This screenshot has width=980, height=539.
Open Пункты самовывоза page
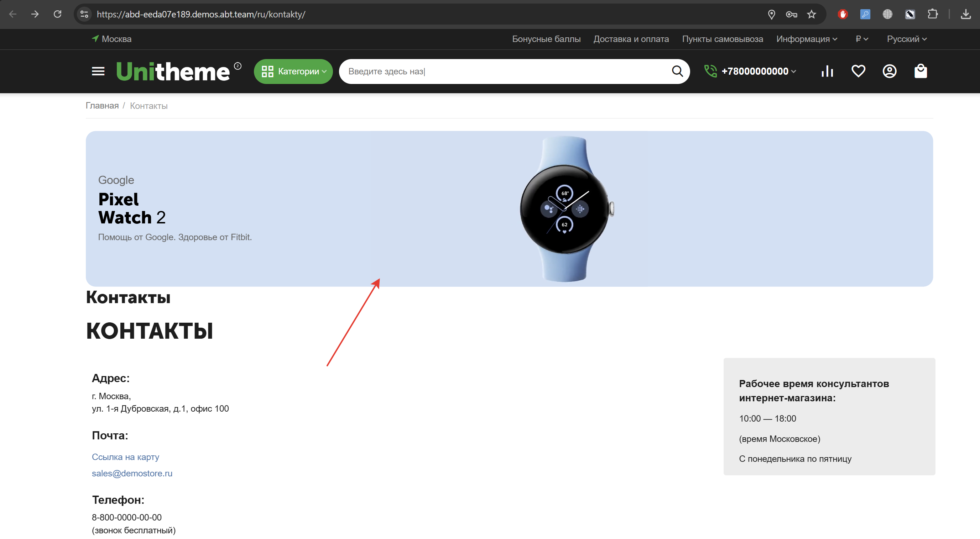pos(722,39)
